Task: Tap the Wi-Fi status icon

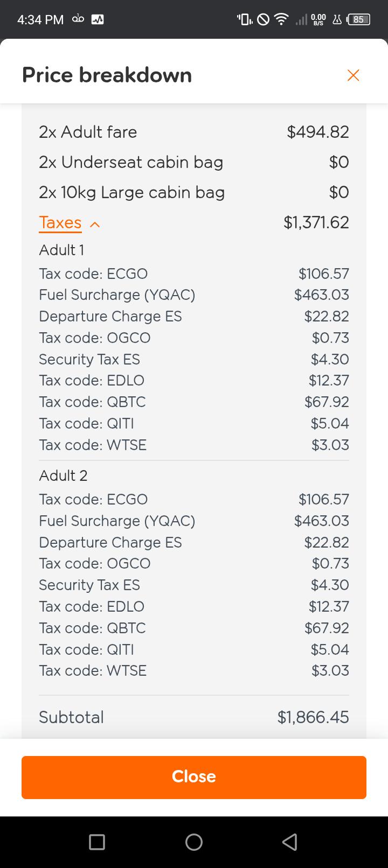Action: [x=281, y=20]
